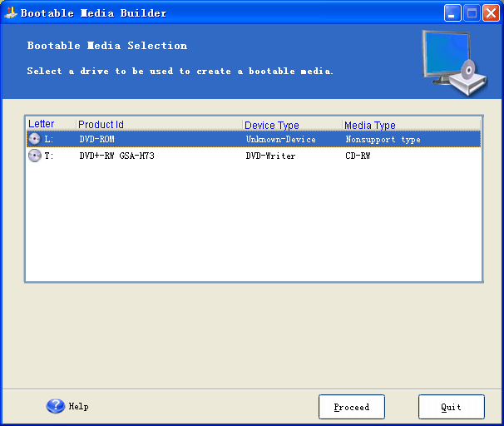
Task: Click the Proceed button
Action: (352, 407)
